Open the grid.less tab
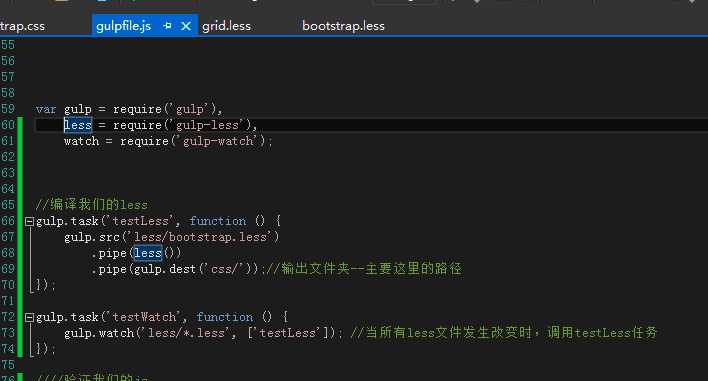 point(226,26)
